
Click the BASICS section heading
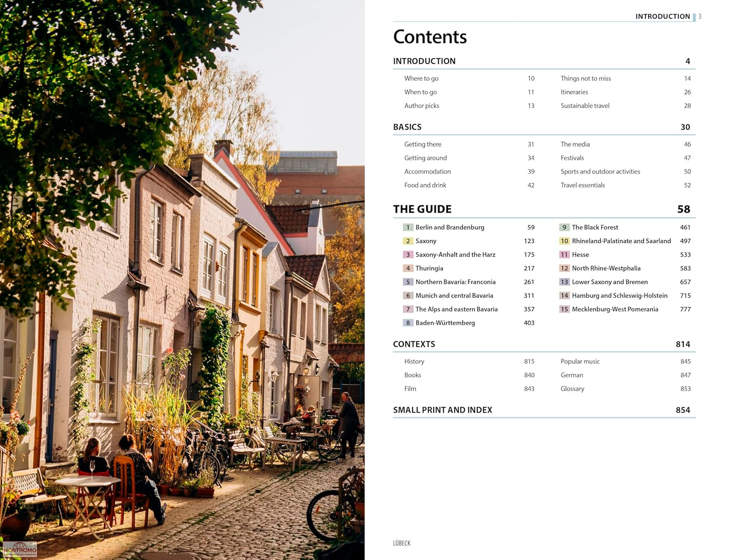click(x=407, y=127)
